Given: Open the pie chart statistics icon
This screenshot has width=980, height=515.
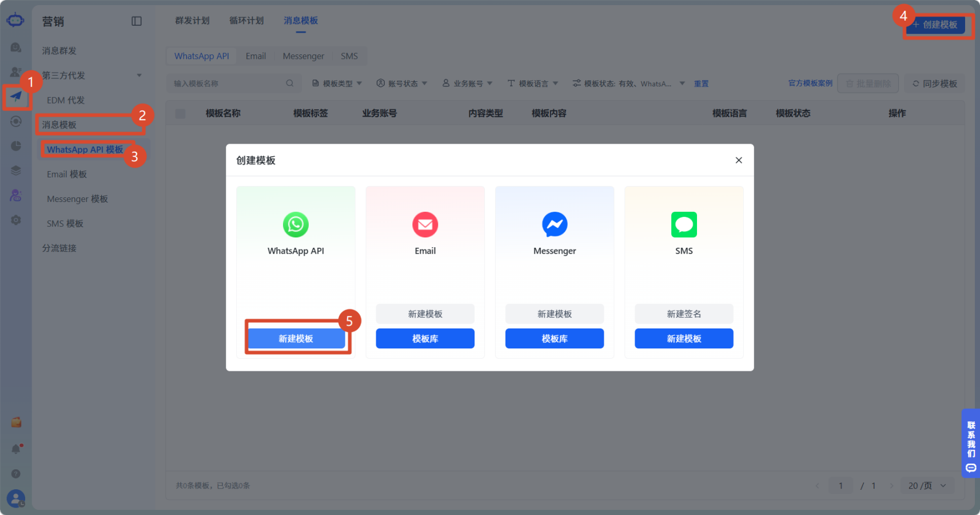Looking at the screenshot, I should (x=16, y=146).
